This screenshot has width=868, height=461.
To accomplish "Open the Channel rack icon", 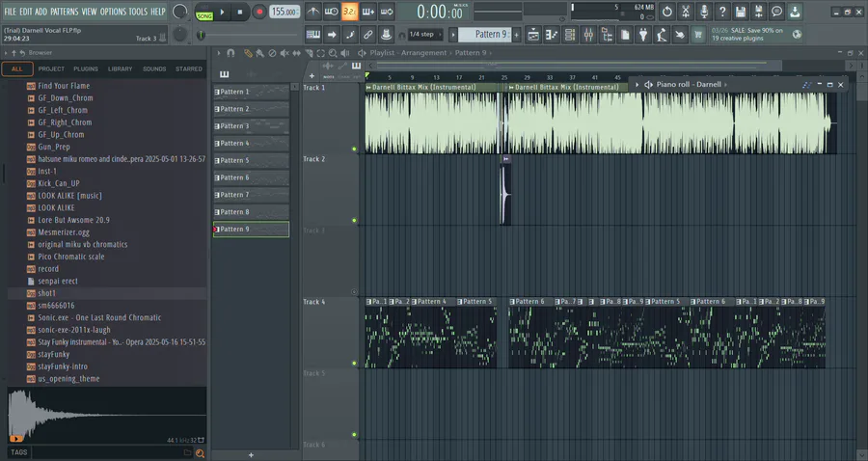I will tap(570, 35).
